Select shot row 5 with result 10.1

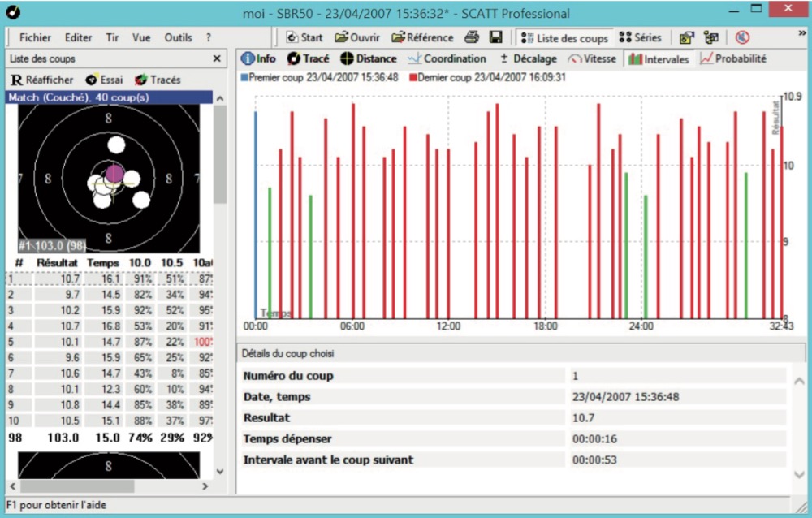(110, 342)
